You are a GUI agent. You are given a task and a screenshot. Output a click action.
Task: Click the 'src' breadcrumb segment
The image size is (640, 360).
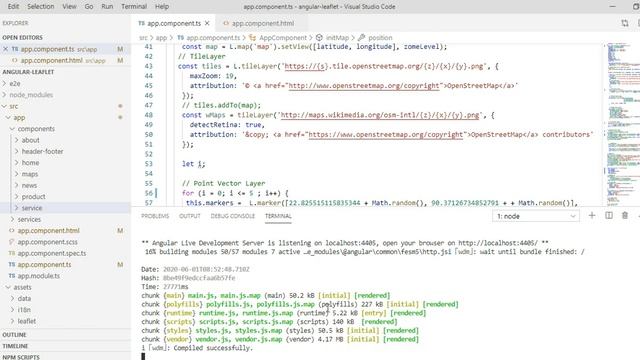143,38
